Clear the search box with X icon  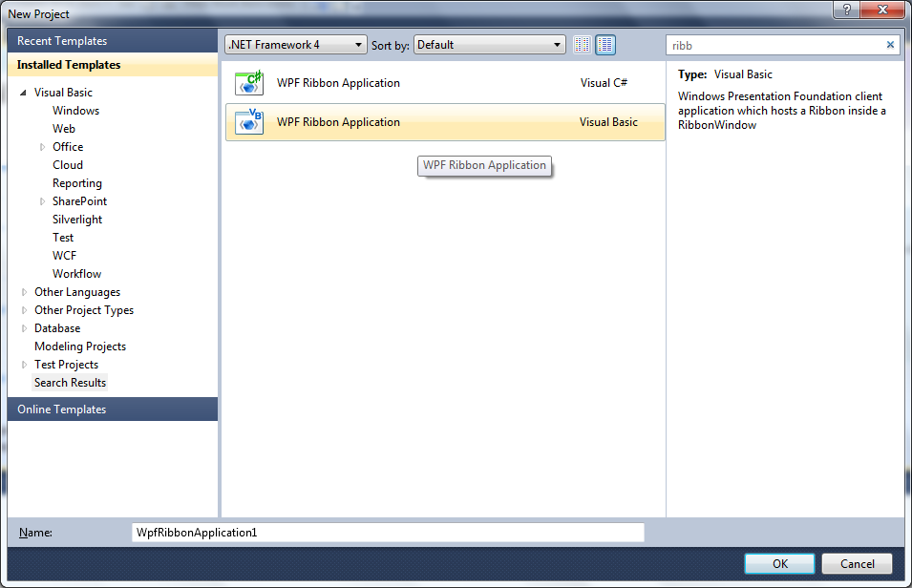click(890, 45)
